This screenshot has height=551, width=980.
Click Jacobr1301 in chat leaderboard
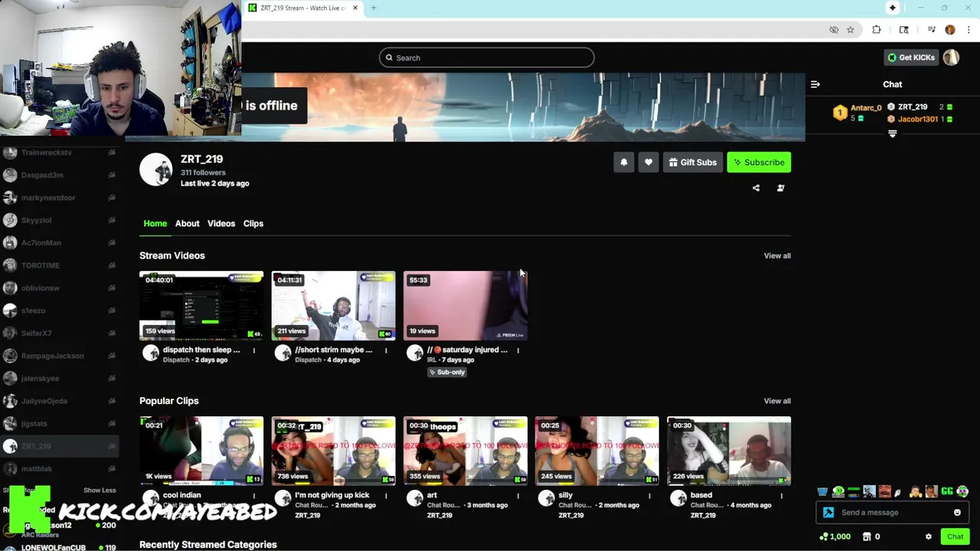(x=917, y=119)
